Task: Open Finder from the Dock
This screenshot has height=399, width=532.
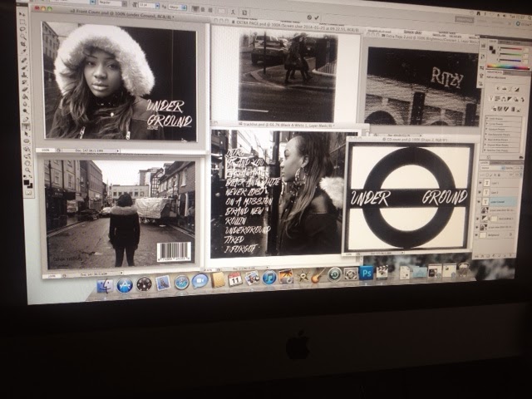Action: point(106,286)
